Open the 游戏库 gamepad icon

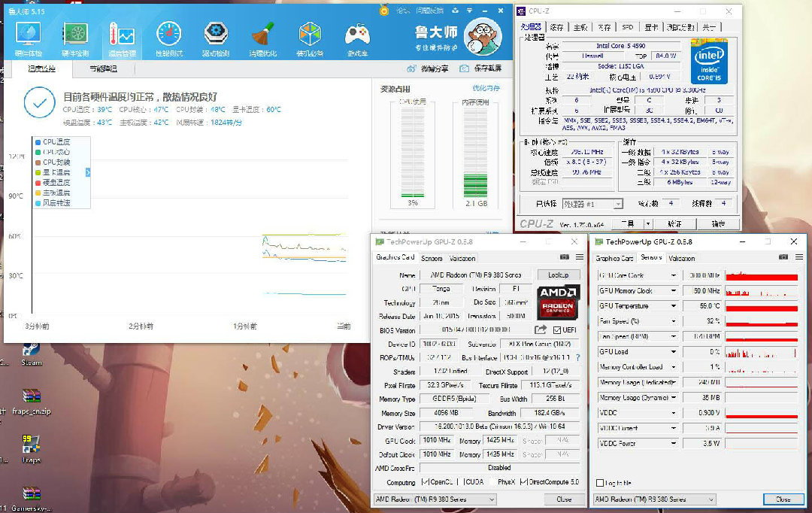pos(357,35)
